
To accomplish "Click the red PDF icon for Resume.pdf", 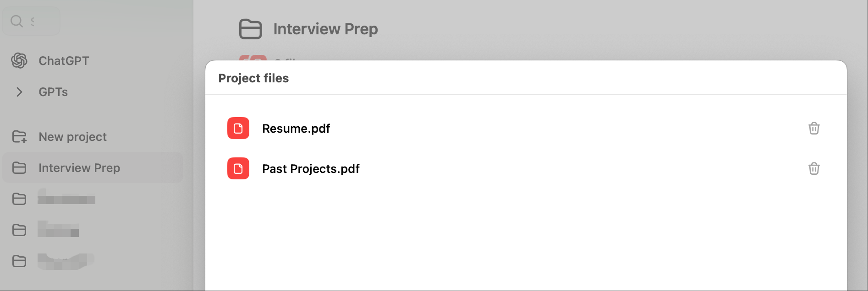I will [x=238, y=129].
